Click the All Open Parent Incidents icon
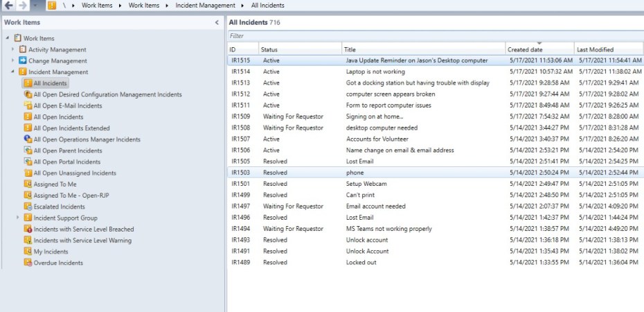Screen dimensions: 644x312 (28, 150)
